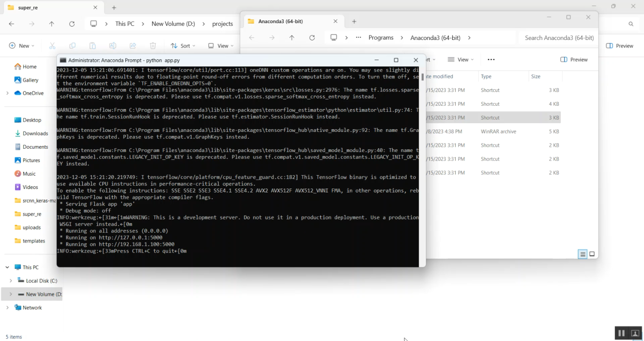
Task: Expand the OneDrive tree node
Action: pos(7,93)
